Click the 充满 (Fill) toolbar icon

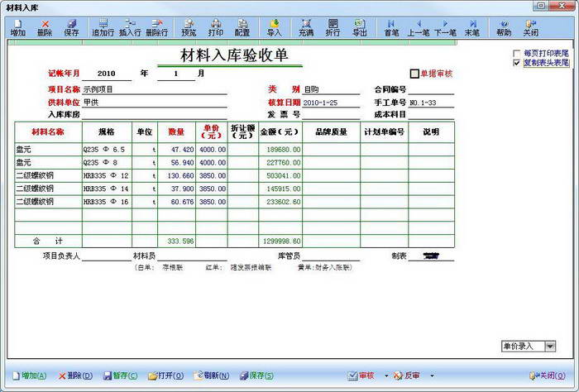[x=306, y=28]
